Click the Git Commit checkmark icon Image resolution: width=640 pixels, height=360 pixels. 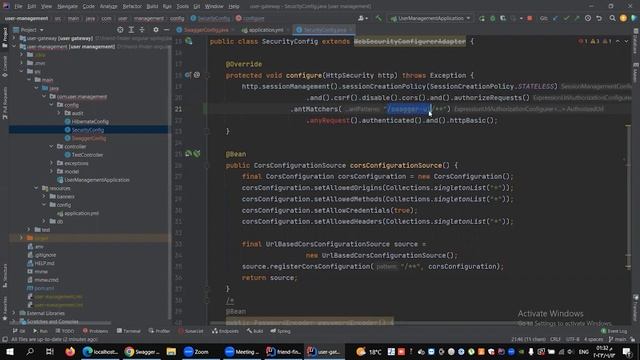click(566, 18)
